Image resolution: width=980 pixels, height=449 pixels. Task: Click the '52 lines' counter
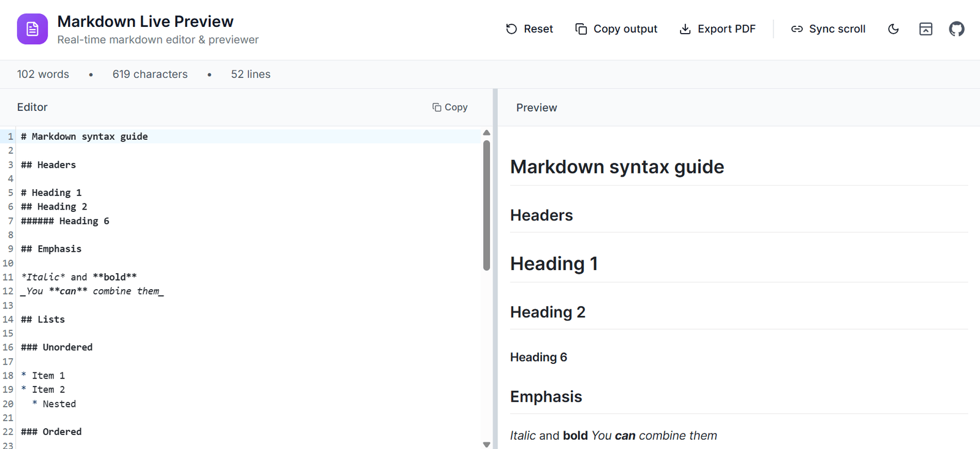point(251,74)
